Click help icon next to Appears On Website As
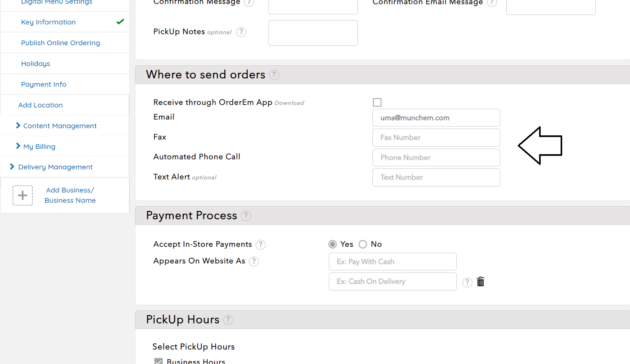630x364 pixels. [x=254, y=261]
